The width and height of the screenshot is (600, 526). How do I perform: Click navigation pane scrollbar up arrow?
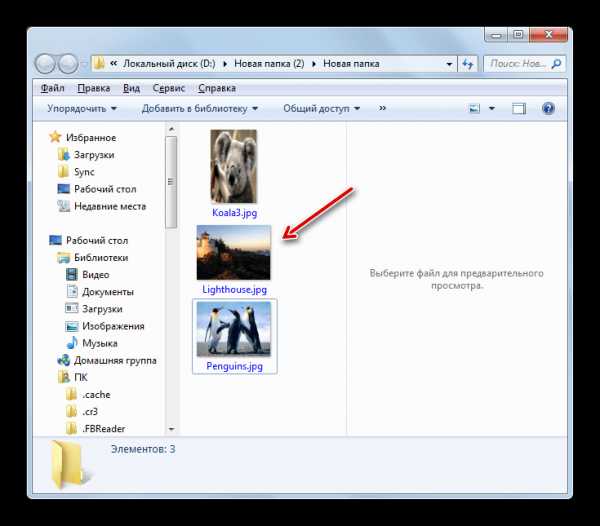point(171,129)
